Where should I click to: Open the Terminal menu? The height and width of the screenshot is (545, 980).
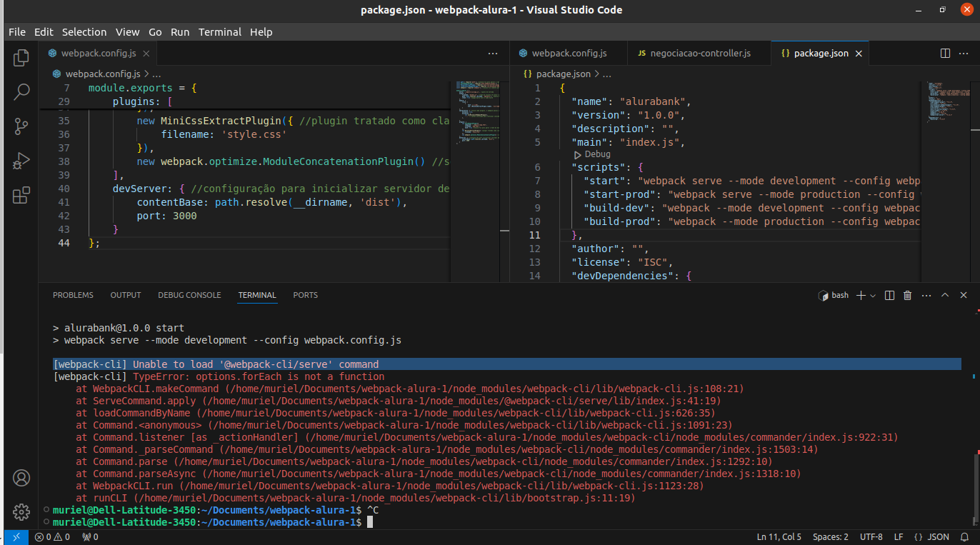[x=220, y=32]
